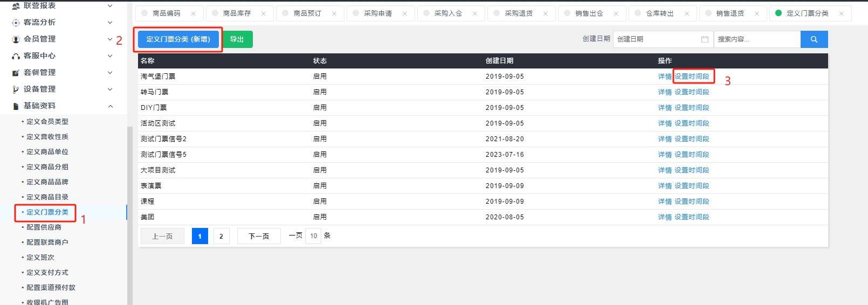The image size is (868, 305).
Task: Click 定义门票分类 (新增) button
Action: (178, 39)
